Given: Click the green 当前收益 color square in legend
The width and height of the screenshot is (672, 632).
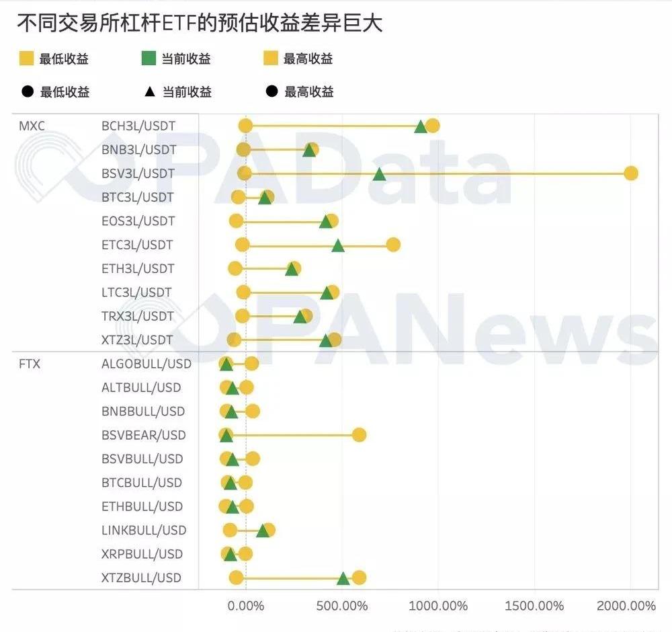Looking at the screenshot, I should coord(149,59).
